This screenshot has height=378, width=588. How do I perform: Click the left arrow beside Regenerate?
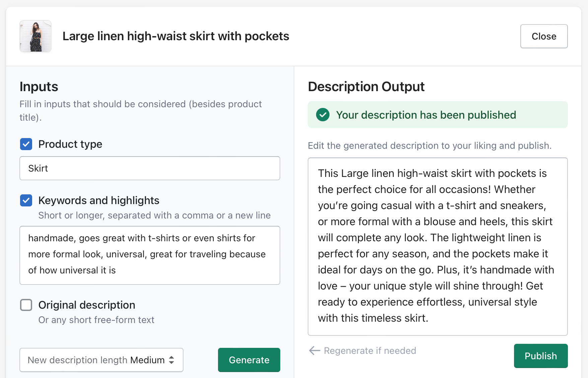pos(314,351)
